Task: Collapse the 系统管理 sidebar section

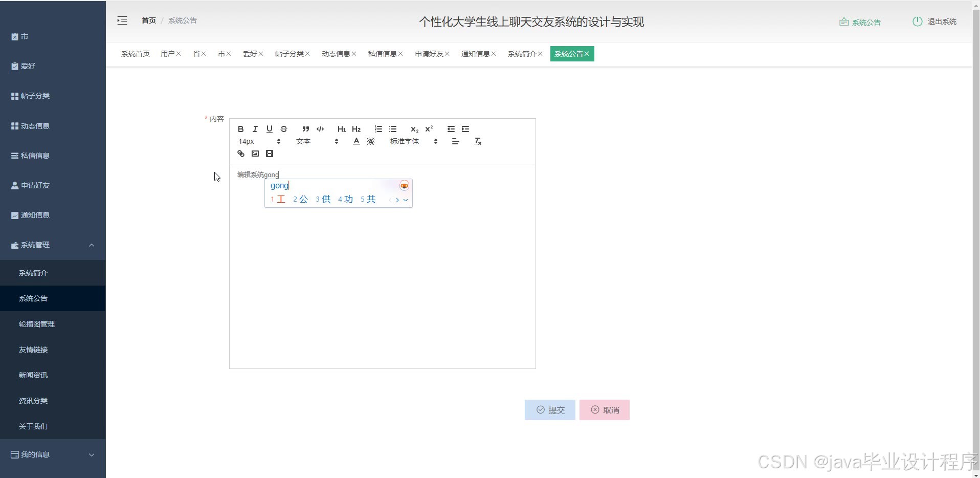Action: [53, 245]
